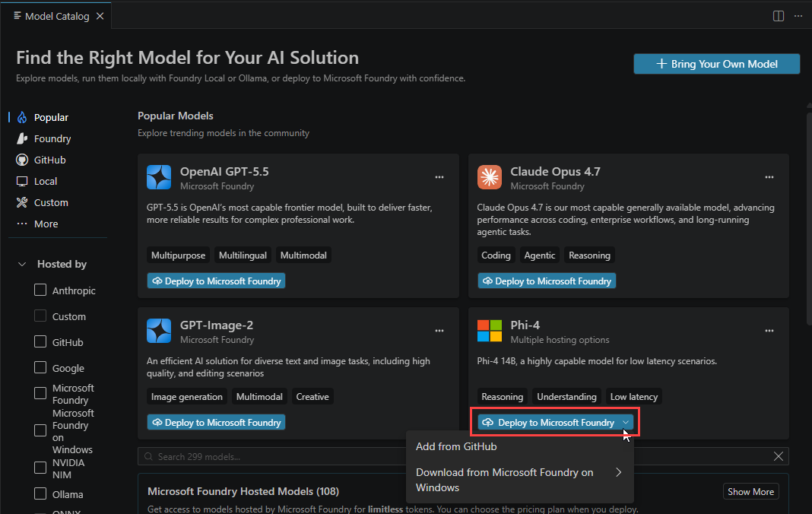Open the Phi-4 deploy dropdown arrow
The height and width of the screenshot is (514, 812).
(x=626, y=423)
